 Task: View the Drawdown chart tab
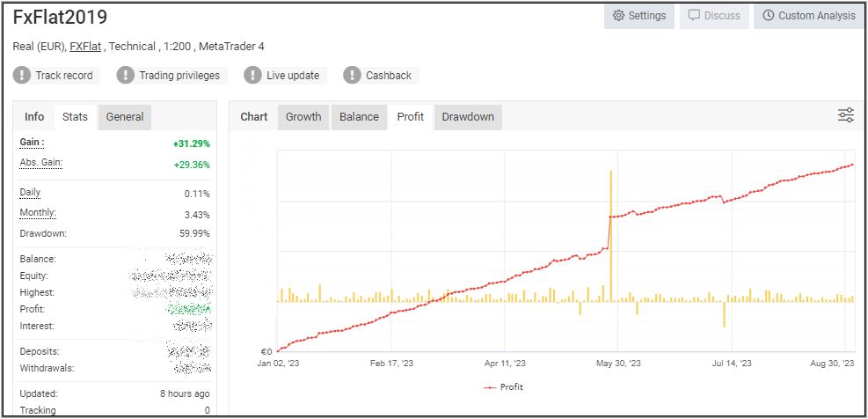[x=468, y=117]
